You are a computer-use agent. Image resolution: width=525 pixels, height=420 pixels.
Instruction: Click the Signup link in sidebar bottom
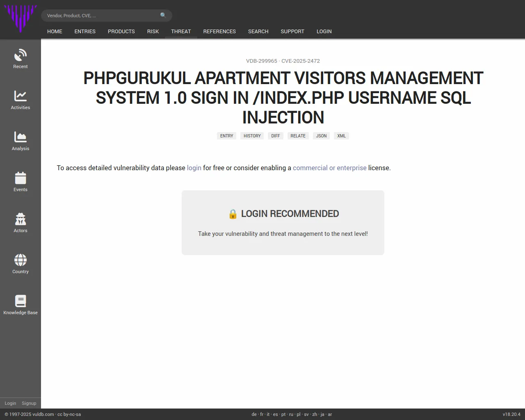(29, 403)
